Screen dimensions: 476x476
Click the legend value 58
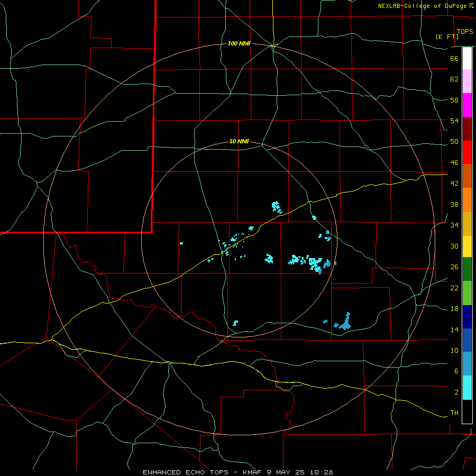[x=454, y=100]
